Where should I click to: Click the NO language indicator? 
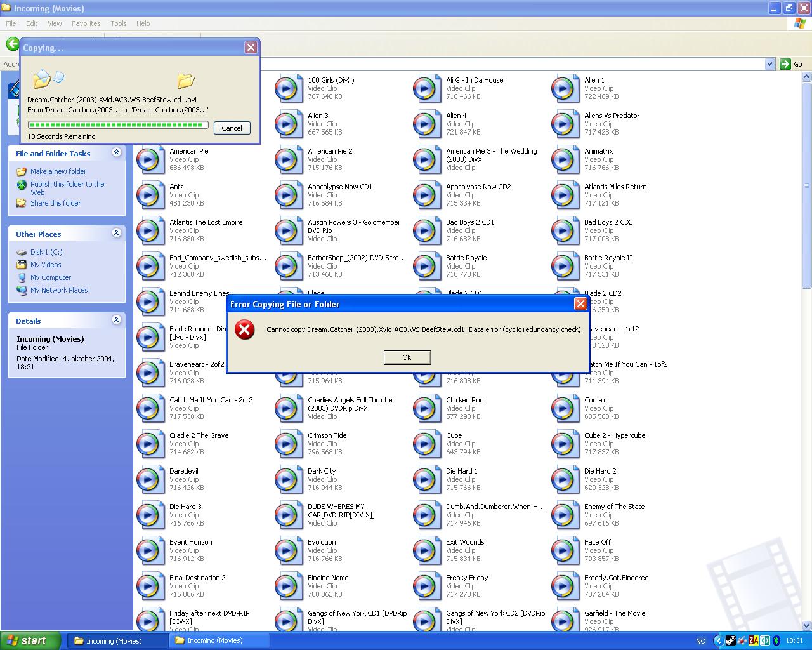[700, 641]
